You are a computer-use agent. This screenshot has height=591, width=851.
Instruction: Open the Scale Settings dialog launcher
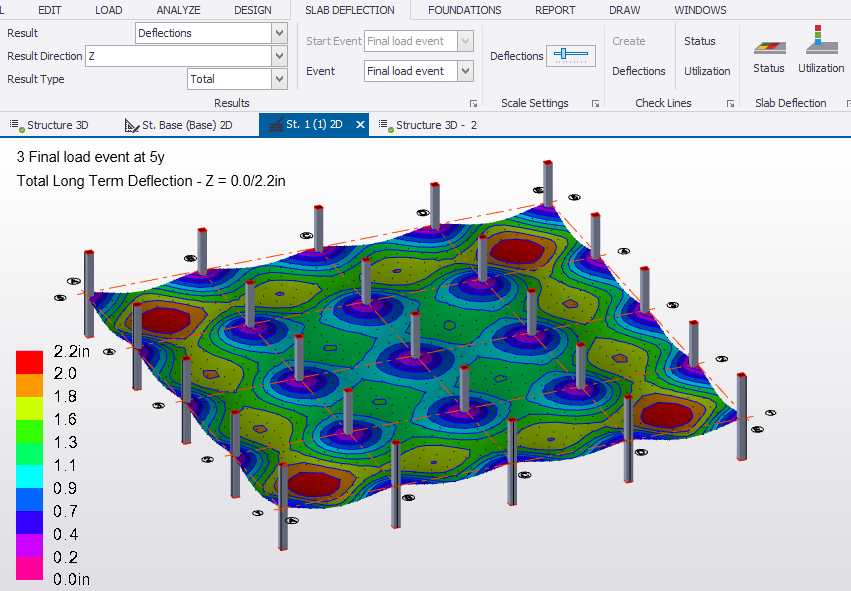point(594,103)
